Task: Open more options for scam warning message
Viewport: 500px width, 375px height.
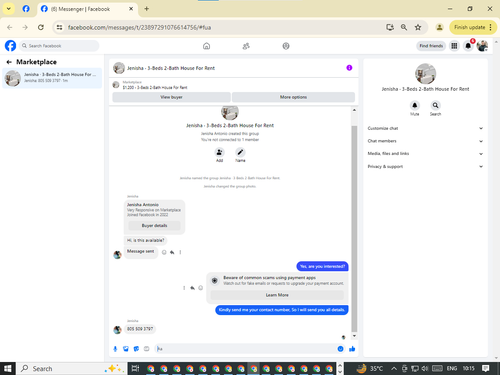Action: click(184, 288)
